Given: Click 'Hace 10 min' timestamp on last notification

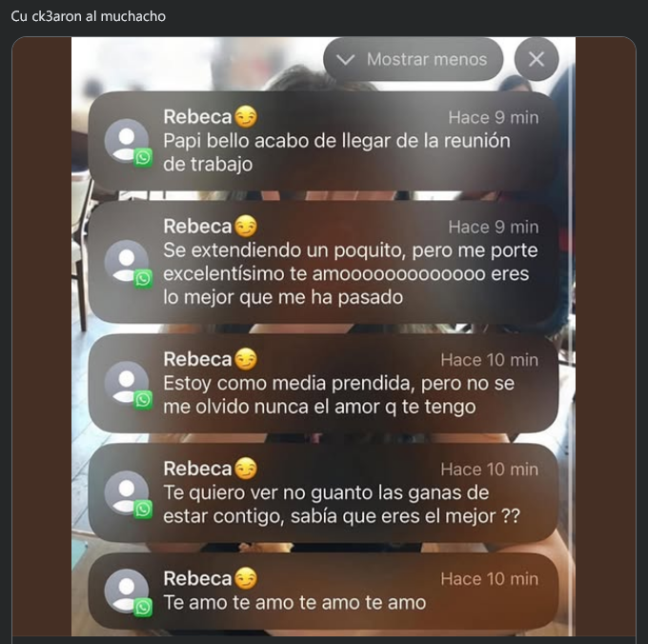Looking at the screenshot, I should tap(489, 578).
